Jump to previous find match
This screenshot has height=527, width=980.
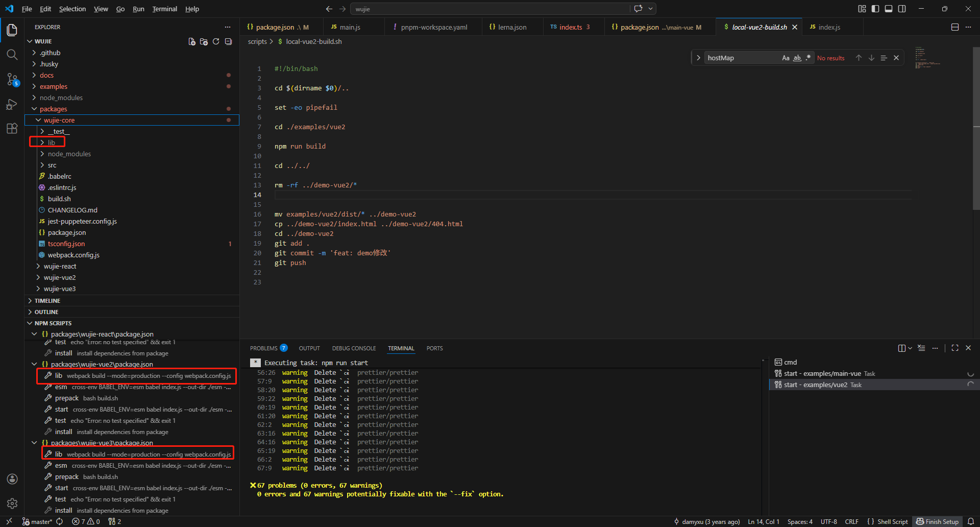[x=859, y=58]
